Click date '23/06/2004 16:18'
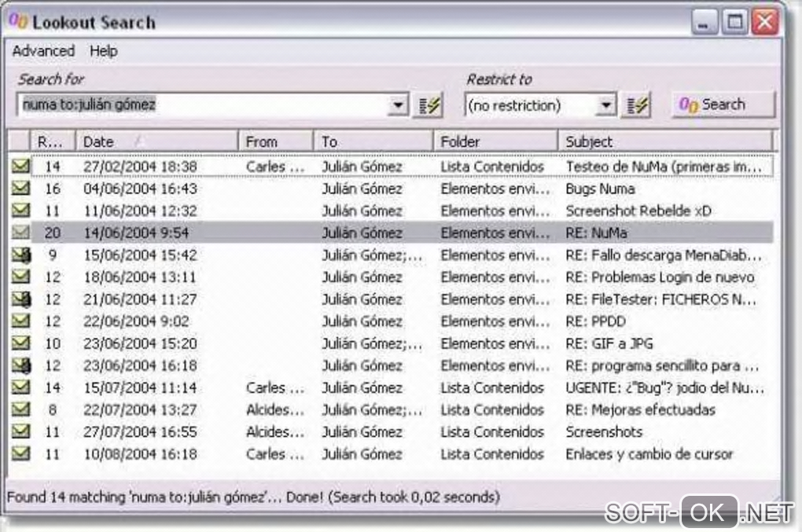 (140, 366)
